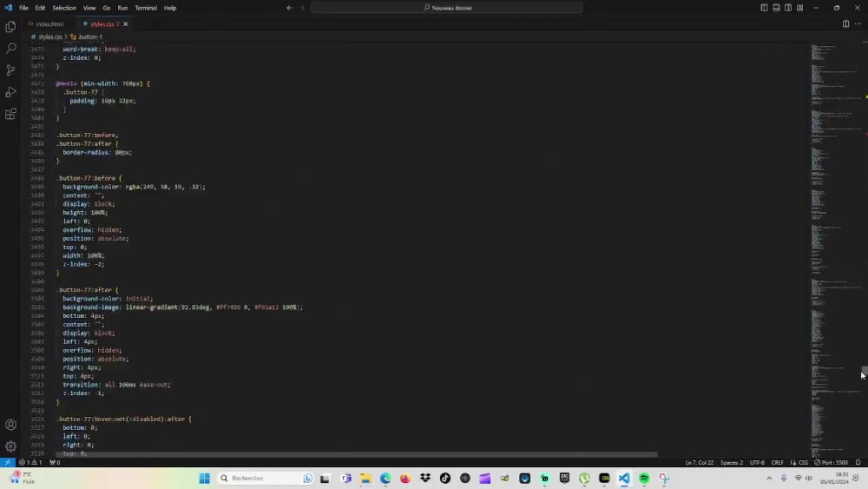This screenshot has height=489, width=868.
Task: Go to line via Ln 7, Col 22
Action: [x=699, y=462]
